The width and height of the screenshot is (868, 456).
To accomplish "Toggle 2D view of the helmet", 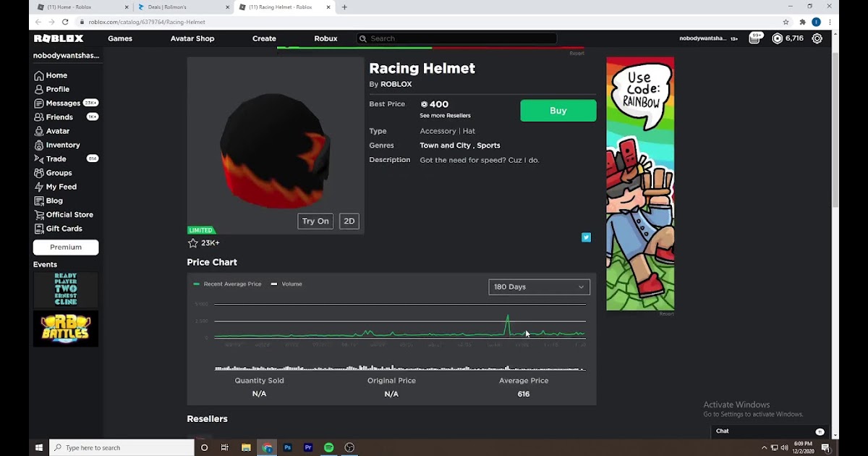I will point(349,221).
